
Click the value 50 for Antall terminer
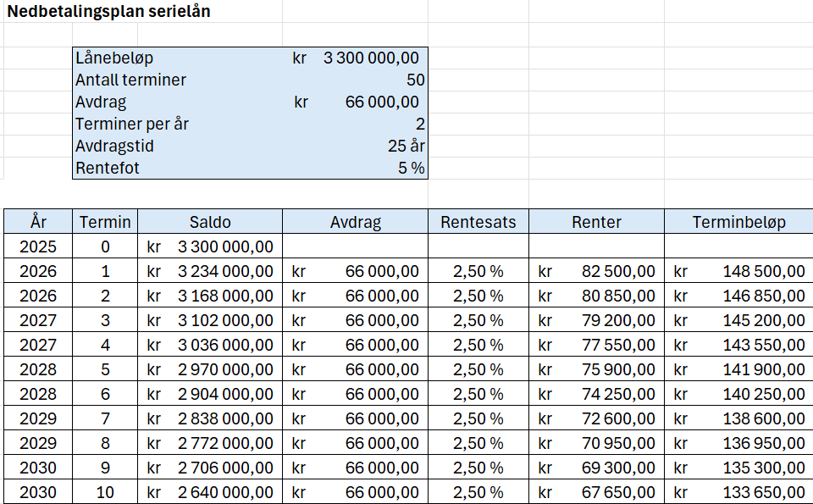(x=416, y=80)
